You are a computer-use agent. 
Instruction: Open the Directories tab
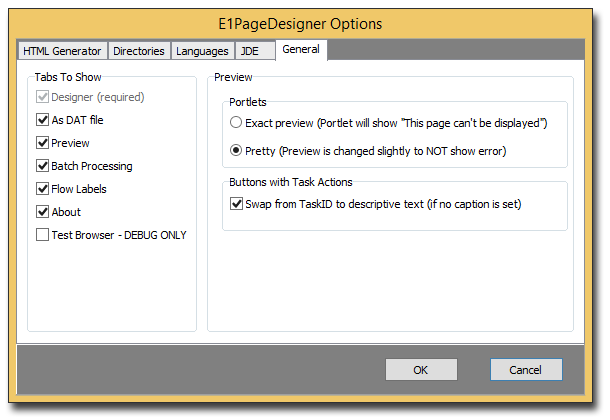pos(139,51)
